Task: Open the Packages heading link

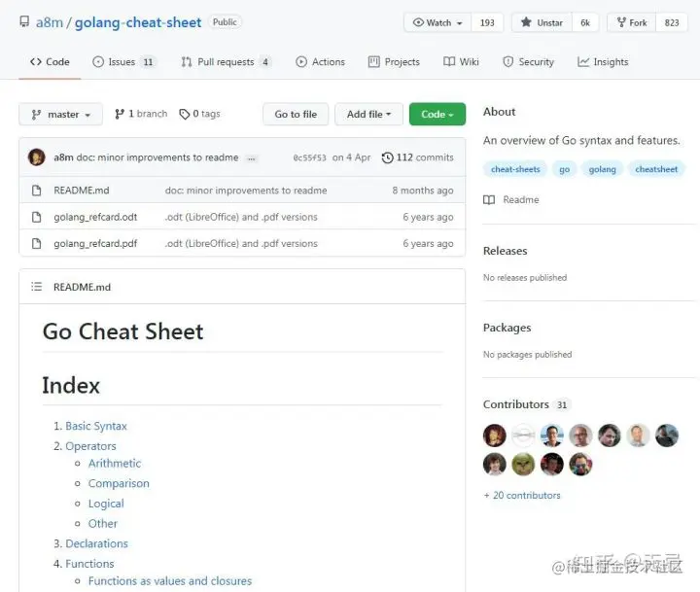Action: pos(507,328)
